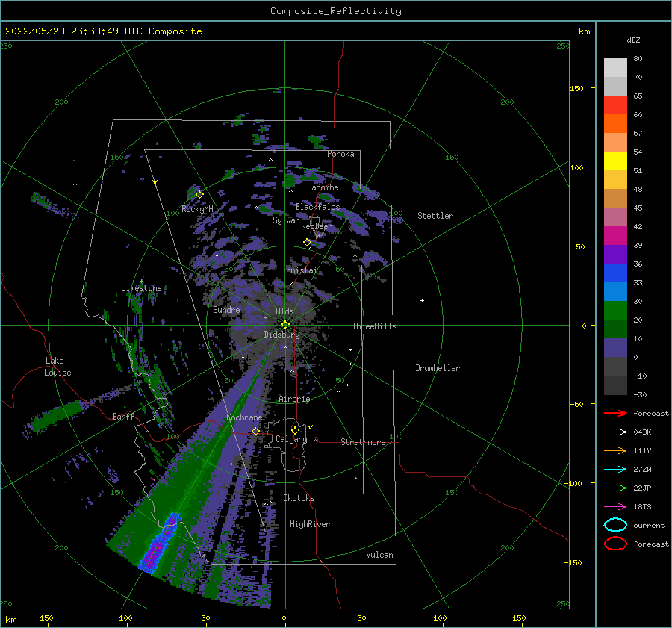Select the purple 10 dBZ color swatch
Viewport: 672px width, 628px height.
(615, 347)
